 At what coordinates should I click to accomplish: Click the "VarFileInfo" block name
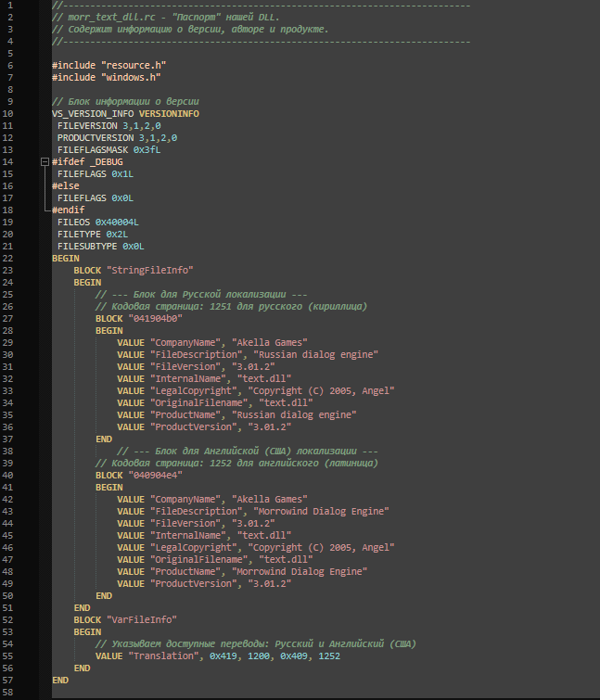[142, 619]
